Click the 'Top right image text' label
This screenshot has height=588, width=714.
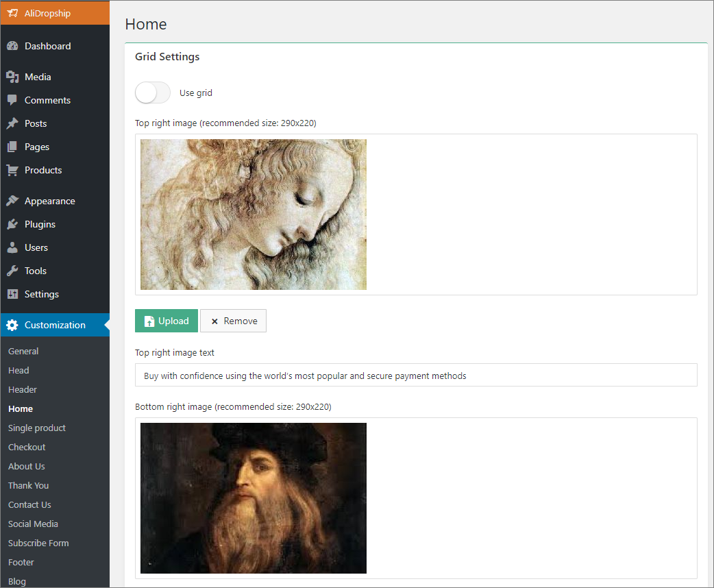tap(175, 352)
